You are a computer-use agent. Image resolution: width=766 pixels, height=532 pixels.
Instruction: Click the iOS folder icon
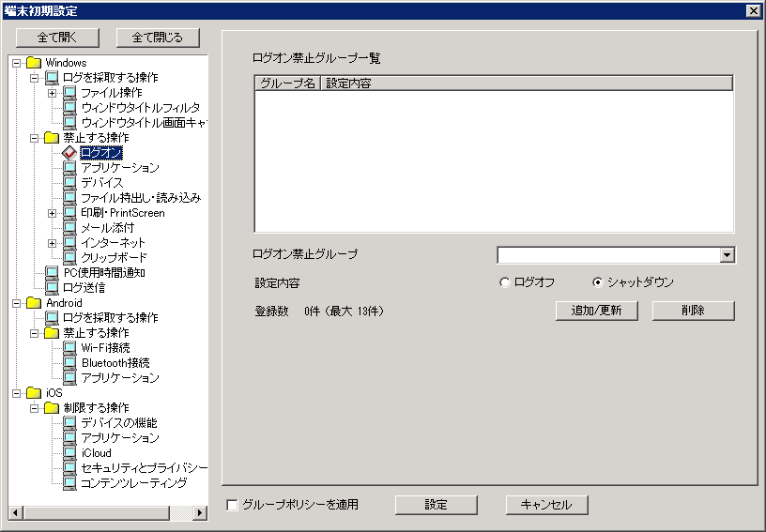click(x=34, y=393)
